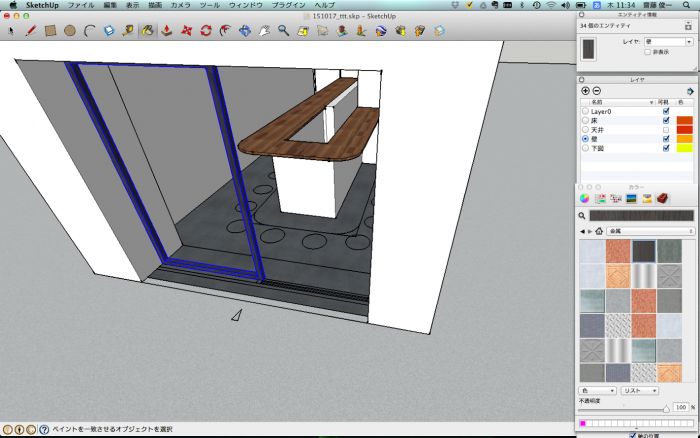
Task: Click the add layer plus icon
Action: 585,91
